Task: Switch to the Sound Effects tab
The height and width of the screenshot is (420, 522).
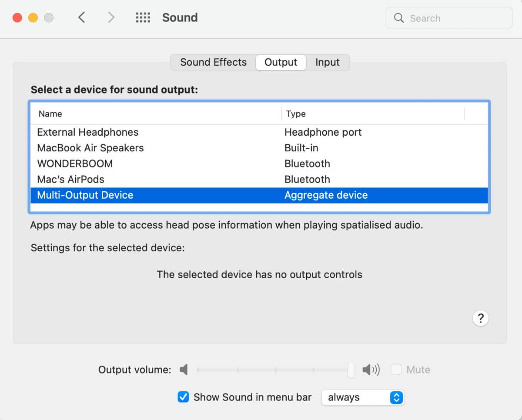Action: (x=213, y=62)
